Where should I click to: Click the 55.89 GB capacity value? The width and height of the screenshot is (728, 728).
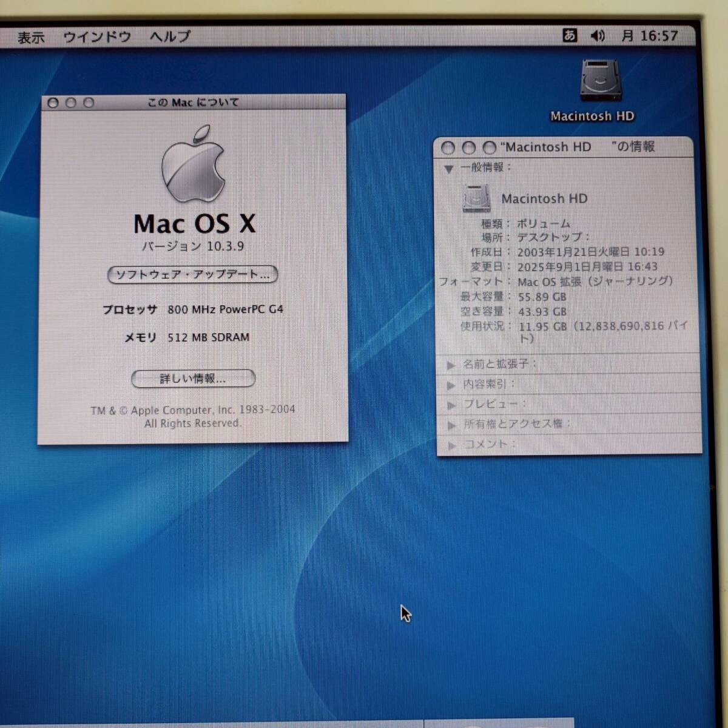pos(542,297)
